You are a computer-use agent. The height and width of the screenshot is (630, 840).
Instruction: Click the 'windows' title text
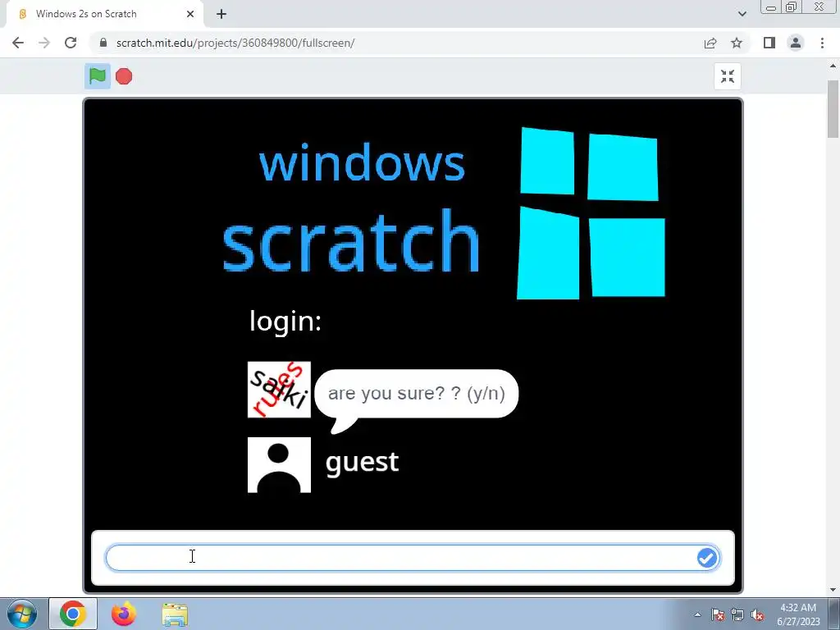(362, 162)
